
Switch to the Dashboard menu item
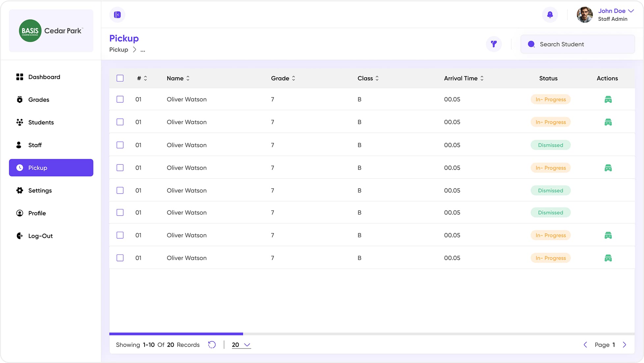click(x=44, y=77)
